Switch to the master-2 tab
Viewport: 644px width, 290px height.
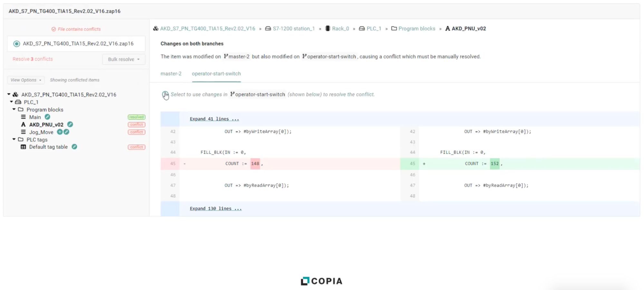[171, 74]
